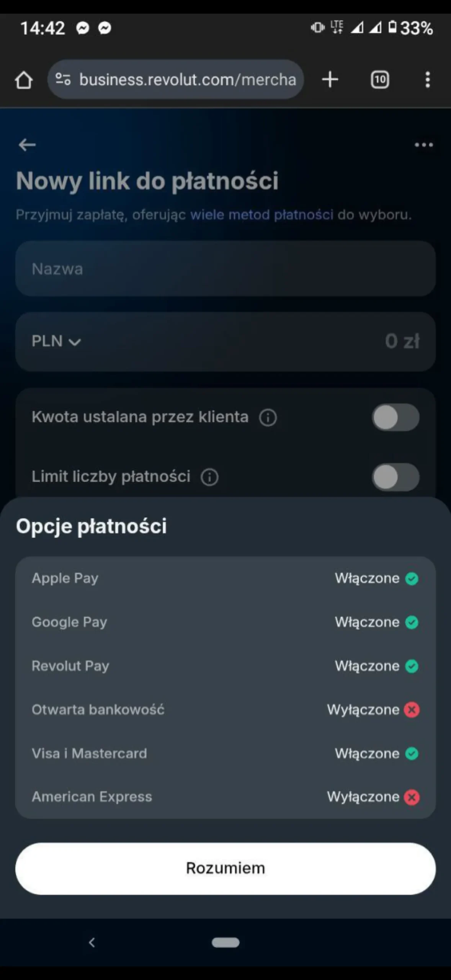Viewport: 451px width, 980px height.
Task: Follow the wiele metod płatności link
Action: tap(262, 215)
